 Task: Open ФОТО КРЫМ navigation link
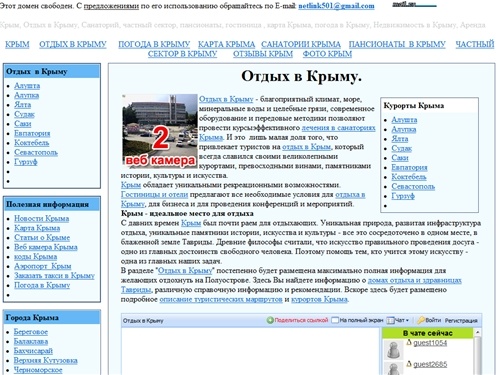point(327,54)
